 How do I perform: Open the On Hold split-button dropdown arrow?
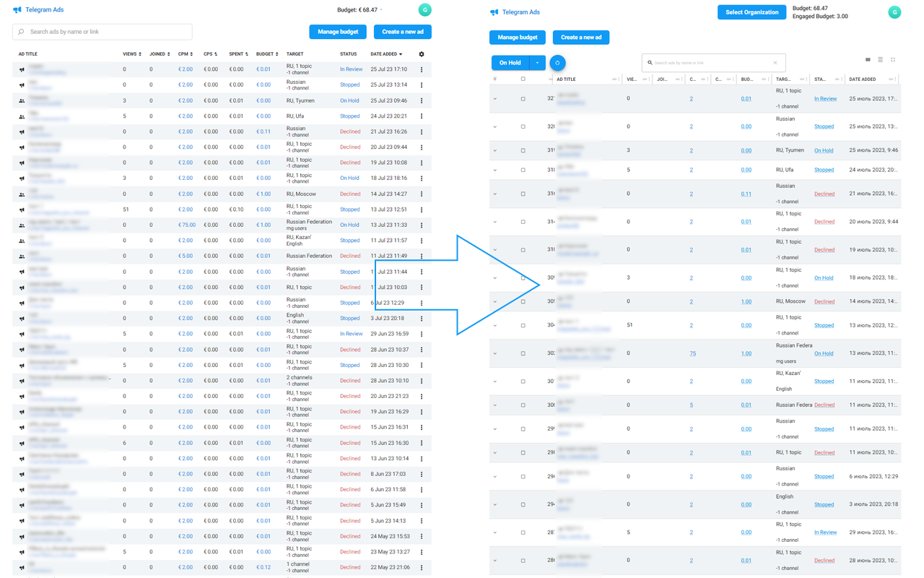[537, 63]
